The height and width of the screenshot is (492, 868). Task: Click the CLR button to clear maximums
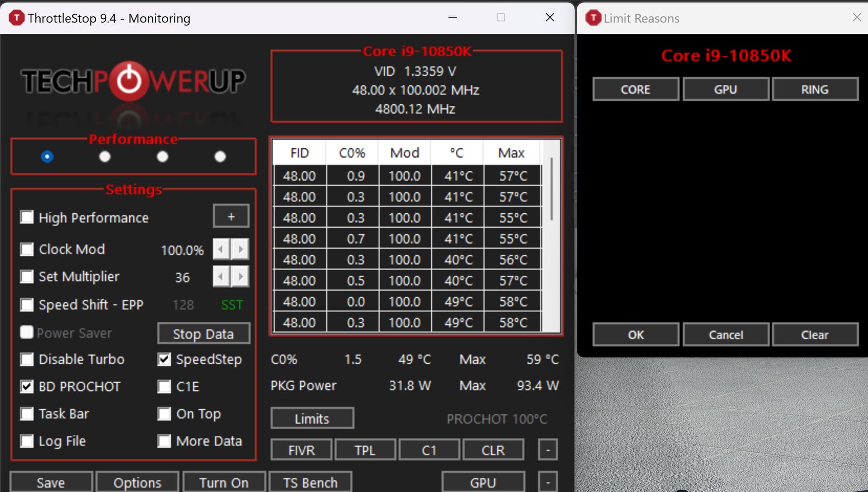[x=493, y=450]
